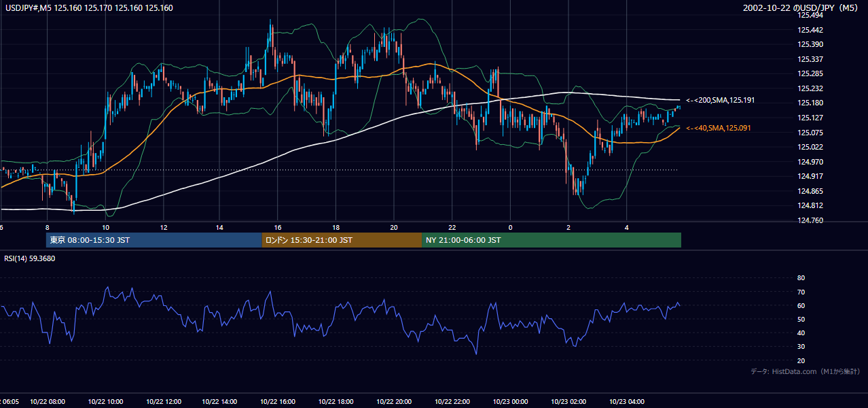Click the HistData.com data source credit
This screenshot has height=408, width=868.
(x=806, y=371)
